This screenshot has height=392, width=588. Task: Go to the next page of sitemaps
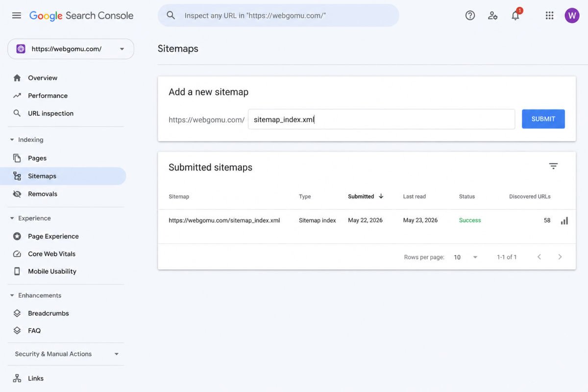(560, 257)
